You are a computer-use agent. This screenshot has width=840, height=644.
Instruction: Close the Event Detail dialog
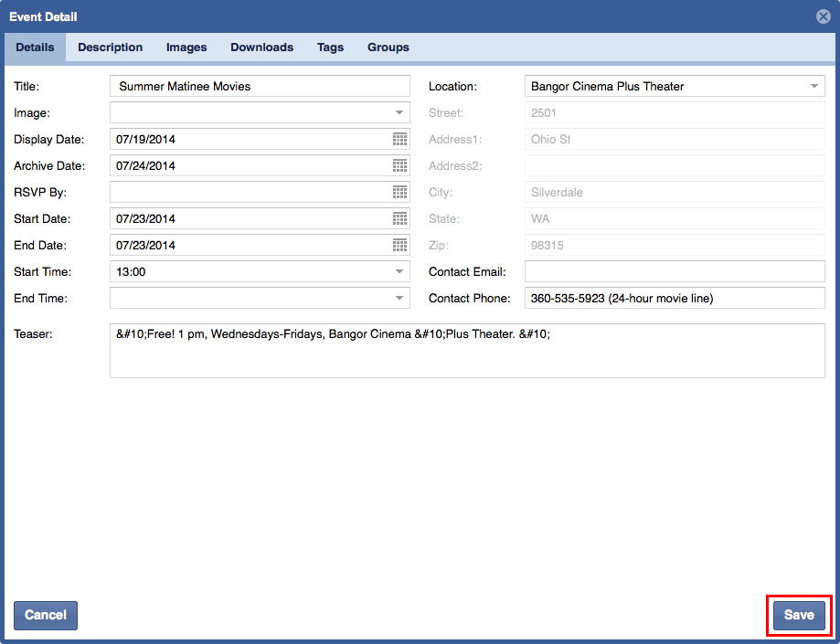coord(823,16)
